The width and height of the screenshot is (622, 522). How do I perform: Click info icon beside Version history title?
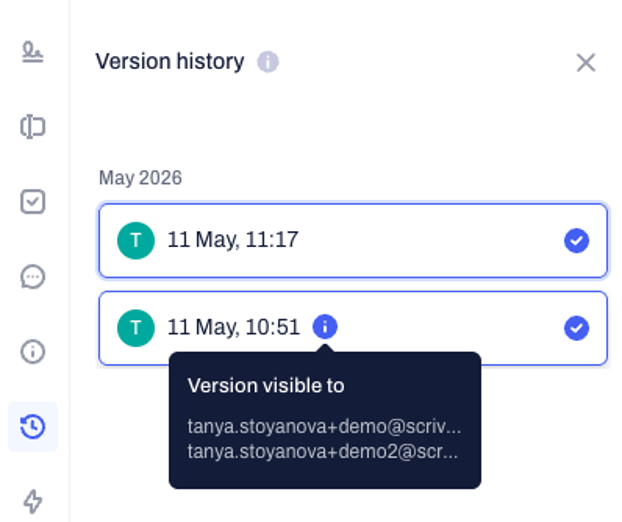(268, 62)
